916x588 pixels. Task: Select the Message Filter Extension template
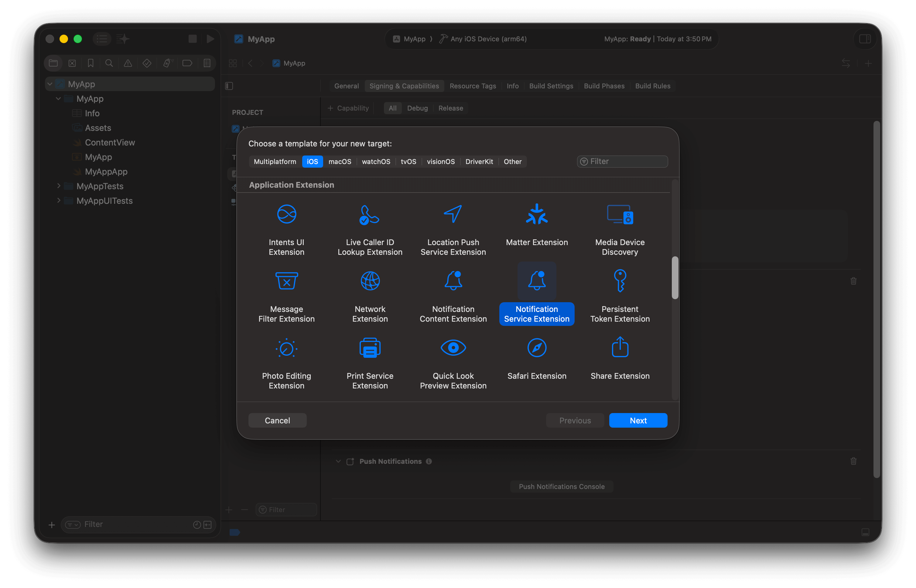[x=286, y=297]
